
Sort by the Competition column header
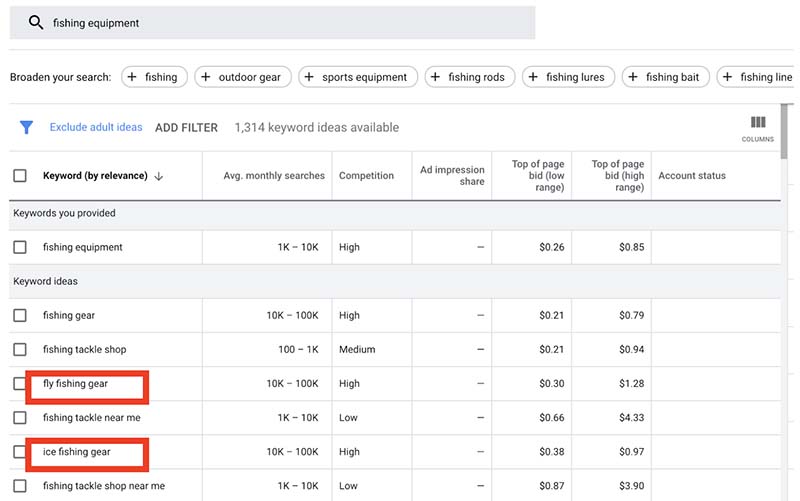pyautogui.click(x=366, y=176)
